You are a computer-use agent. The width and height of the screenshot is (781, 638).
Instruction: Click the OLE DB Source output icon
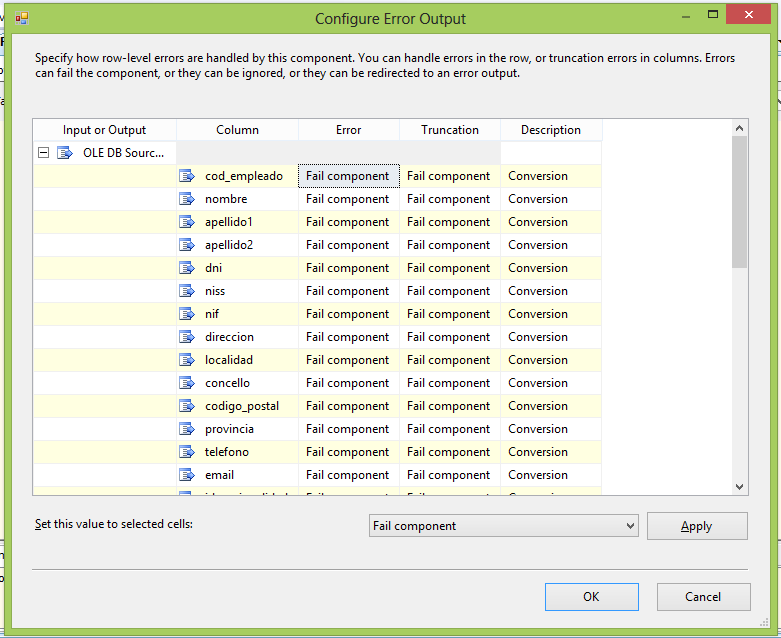[65, 153]
